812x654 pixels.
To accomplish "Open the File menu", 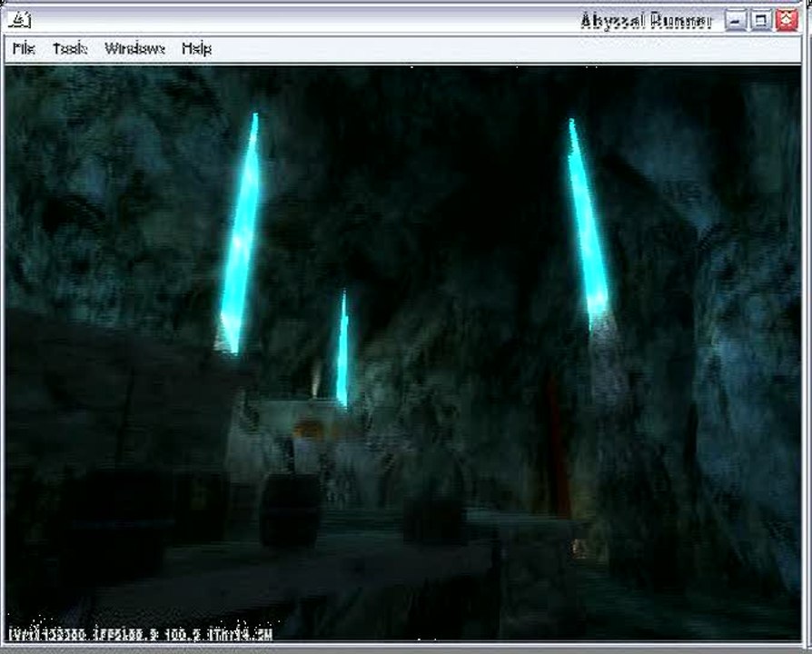I will click(24, 49).
